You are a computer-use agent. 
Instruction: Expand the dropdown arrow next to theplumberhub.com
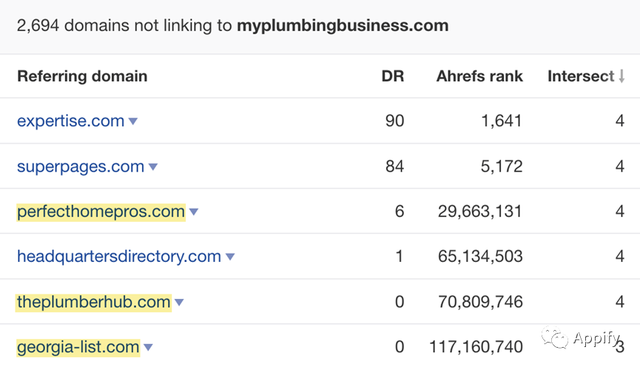[x=179, y=302]
